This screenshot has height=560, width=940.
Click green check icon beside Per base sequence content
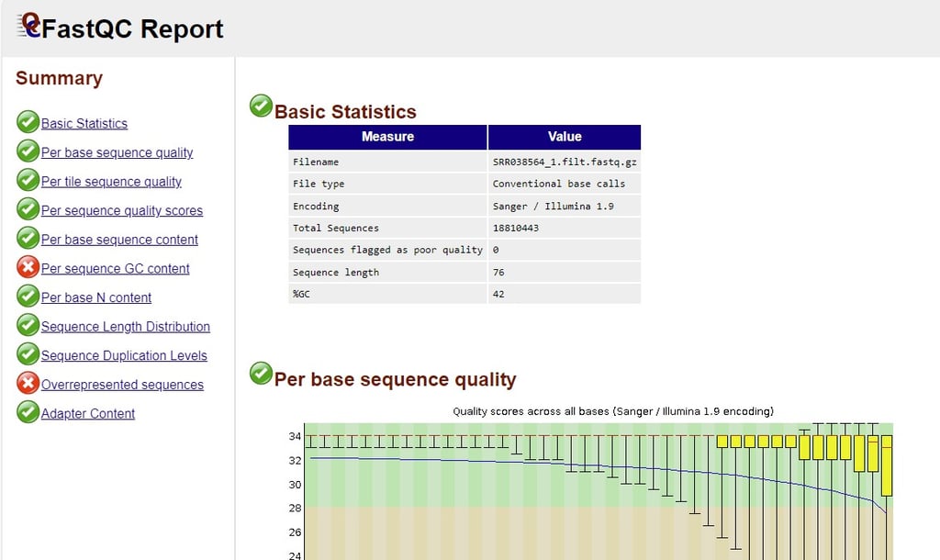28,238
